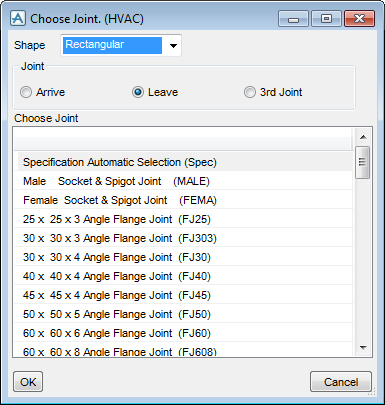This screenshot has width=385, height=405.
Task: Select the Leave joint option
Action: pos(138,92)
